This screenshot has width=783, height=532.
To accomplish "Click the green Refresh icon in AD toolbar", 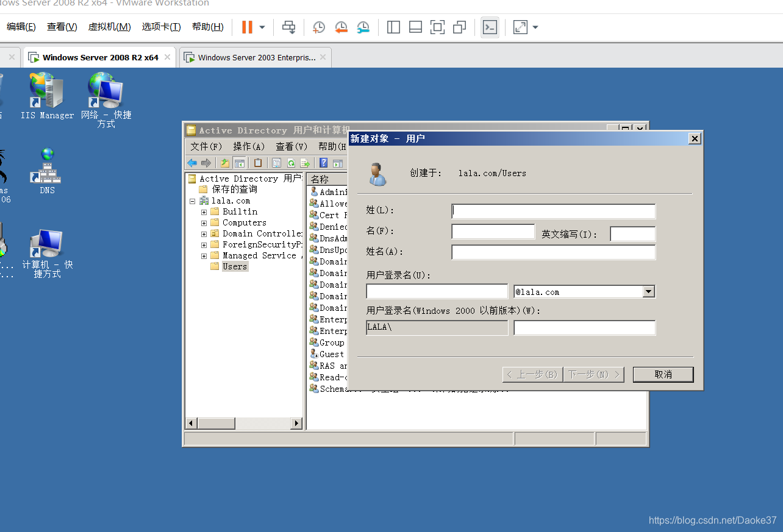I will click(291, 163).
